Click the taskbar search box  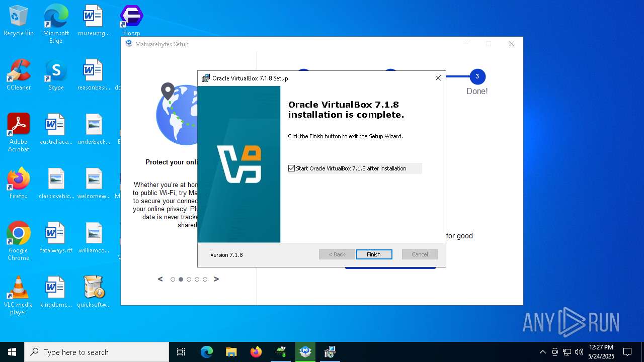(97, 352)
